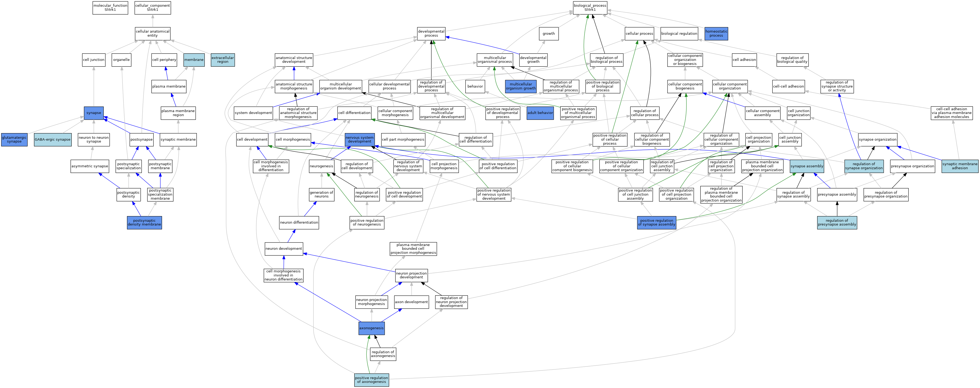Select the 'generation of neurons' node
The image size is (980, 388).
(x=321, y=195)
